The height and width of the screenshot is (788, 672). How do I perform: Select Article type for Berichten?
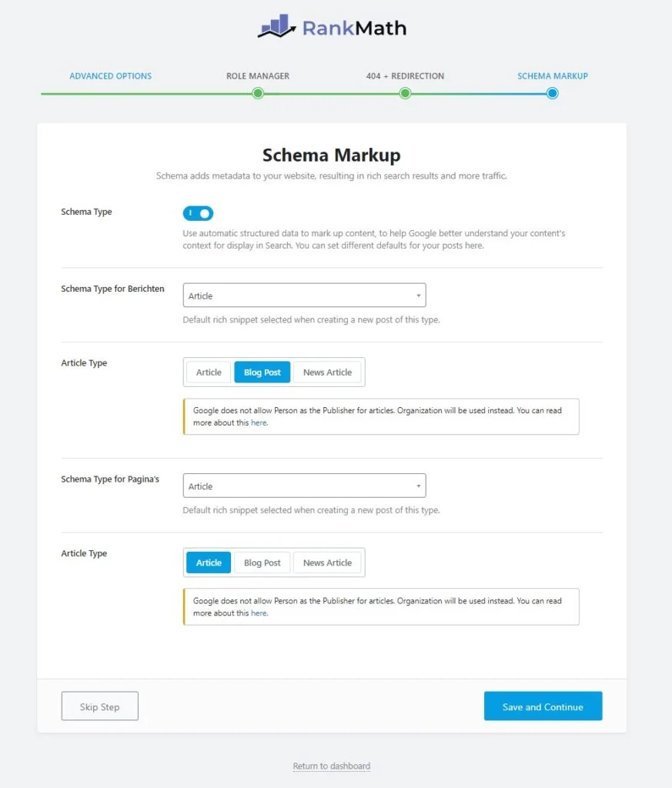[x=209, y=372]
